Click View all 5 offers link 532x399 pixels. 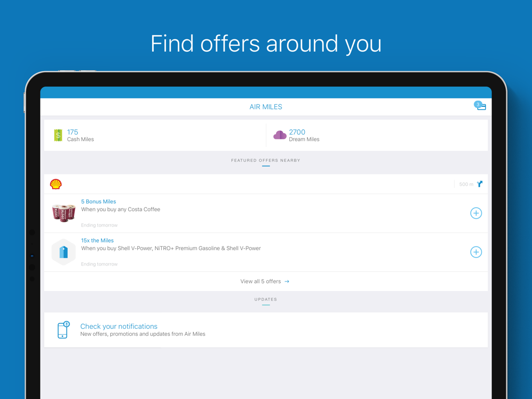pyautogui.click(x=264, y=281)
